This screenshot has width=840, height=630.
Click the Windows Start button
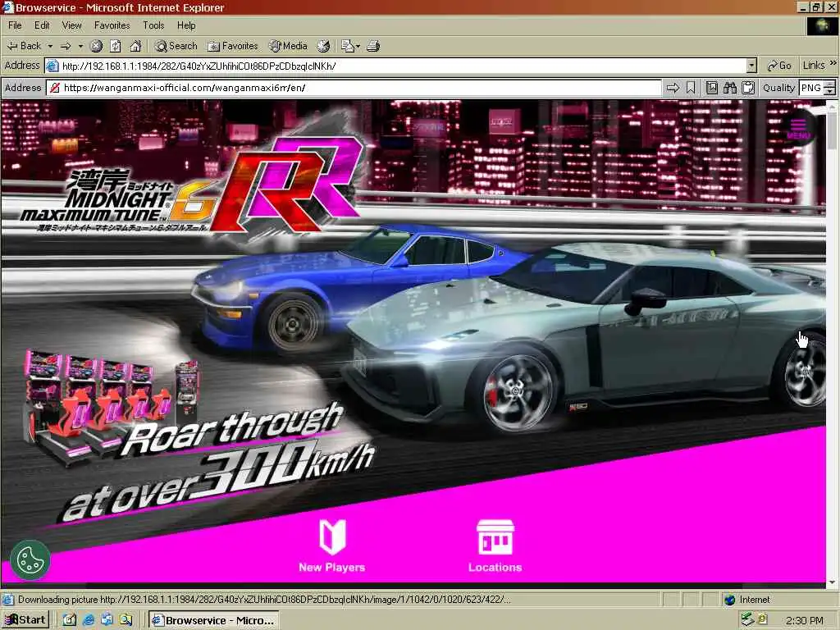pyautogui.click(x=25, y=620)
